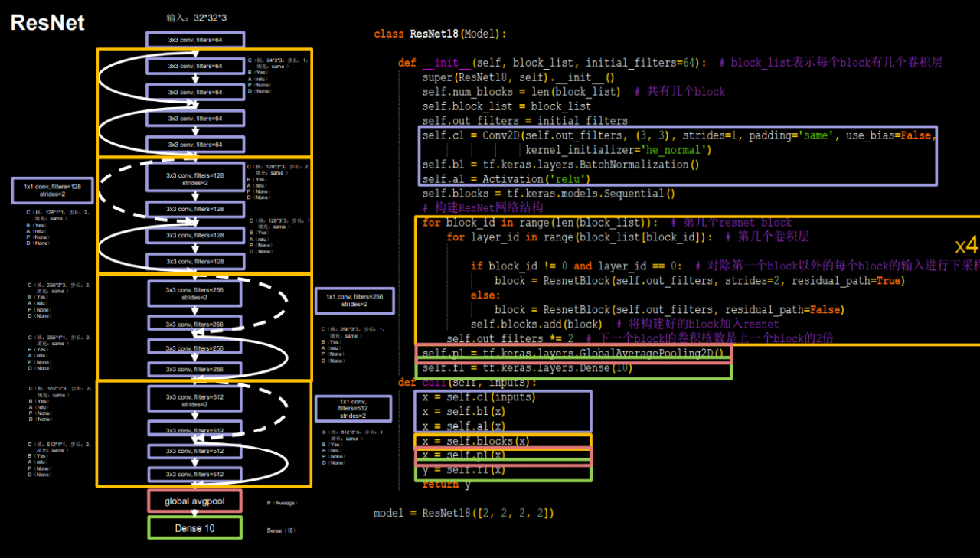This screenshot has height=558, width=980.
Task: Click the "self.f1 = tf.keras.layers.Dense(10)" line
Action: (528, 368)
